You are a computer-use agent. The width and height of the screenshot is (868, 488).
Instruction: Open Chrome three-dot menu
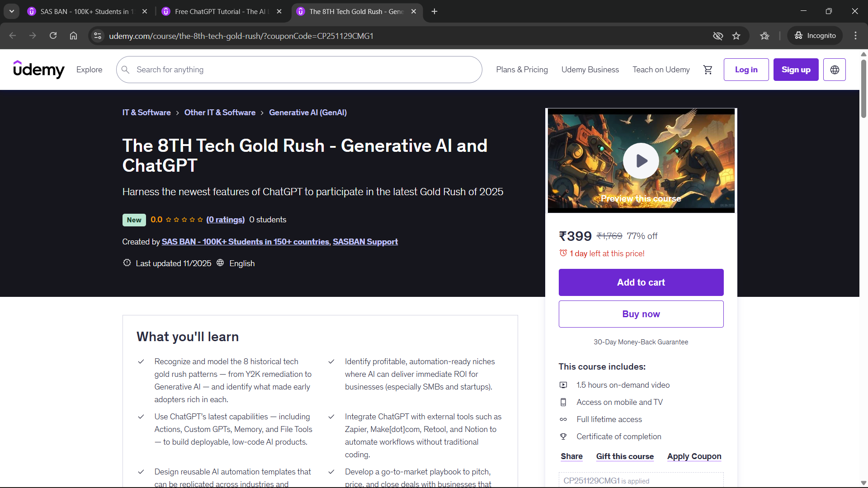(855, 36)
